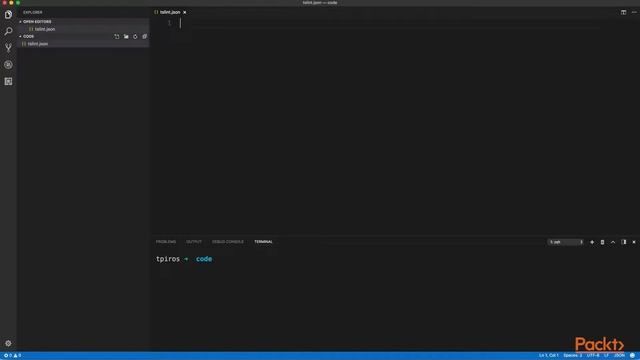Close the tslint.json editor tab

click(184, 12)
